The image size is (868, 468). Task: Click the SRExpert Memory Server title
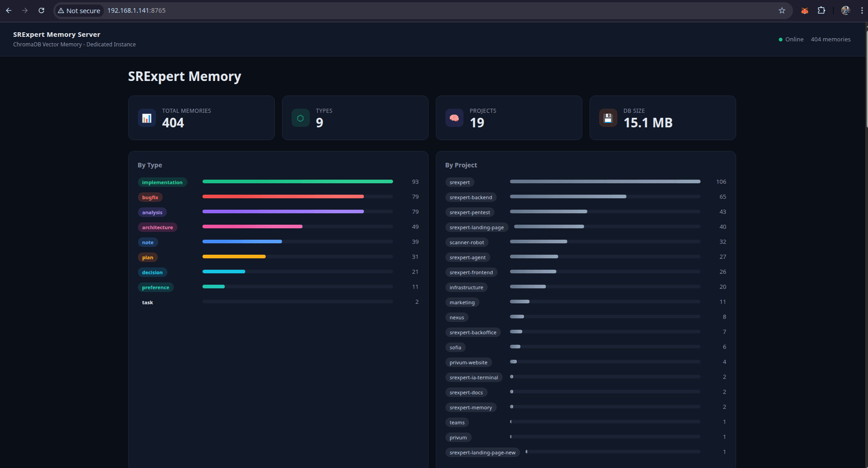[x=56, y=34]
